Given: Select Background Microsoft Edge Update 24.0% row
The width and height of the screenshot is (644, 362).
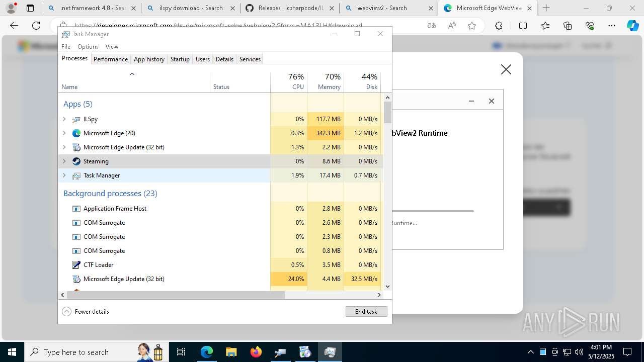Looking at the screenshot, I should [219, 279].
